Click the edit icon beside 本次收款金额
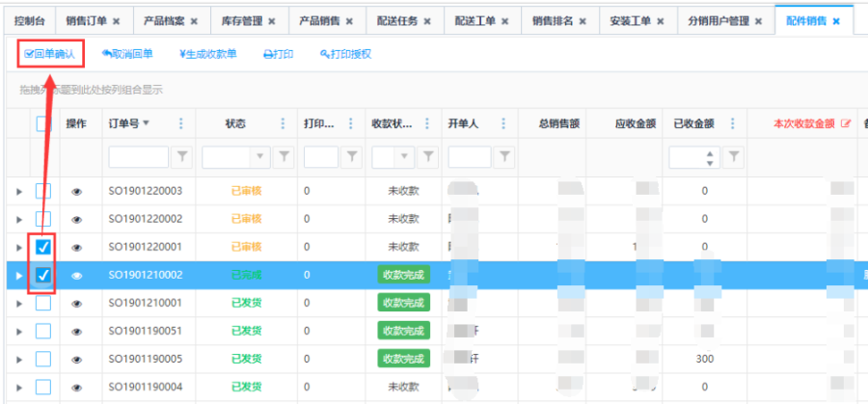This screenshot has height=404, width=868. pos(847,123)
